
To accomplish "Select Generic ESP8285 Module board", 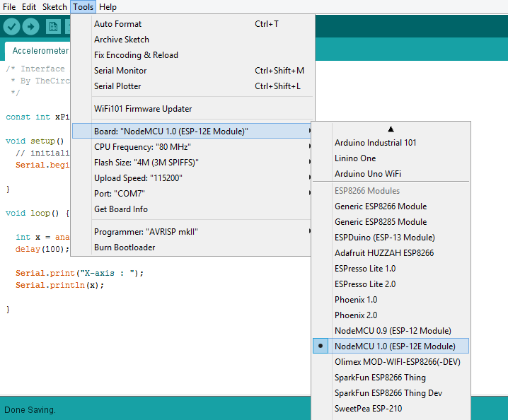I will point(391,222).
